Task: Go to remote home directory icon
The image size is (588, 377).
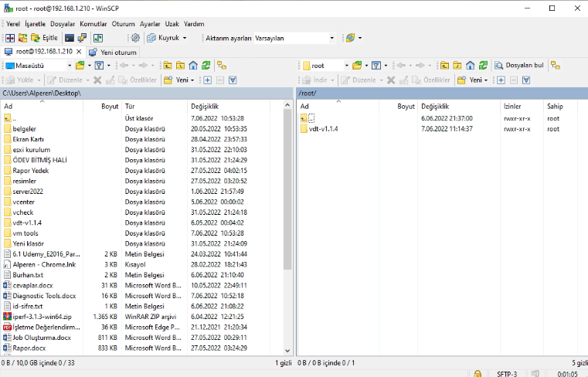Action: click(470, 66)
